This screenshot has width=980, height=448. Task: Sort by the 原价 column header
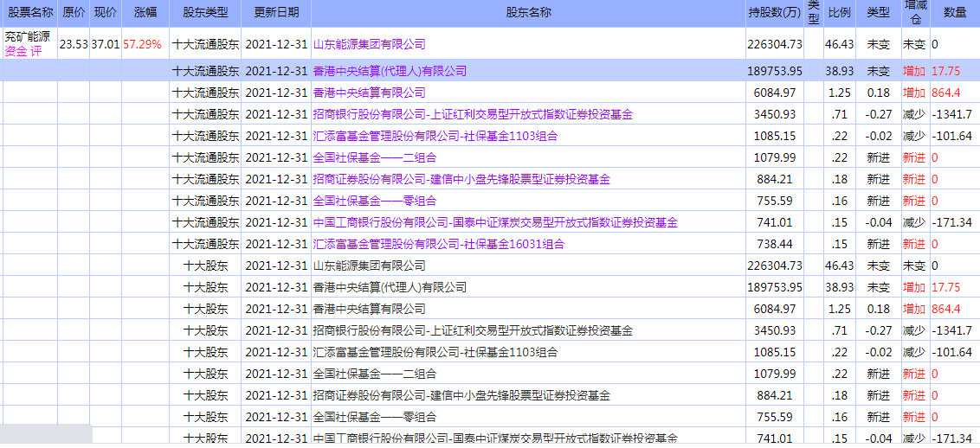(x=74, y=12)
